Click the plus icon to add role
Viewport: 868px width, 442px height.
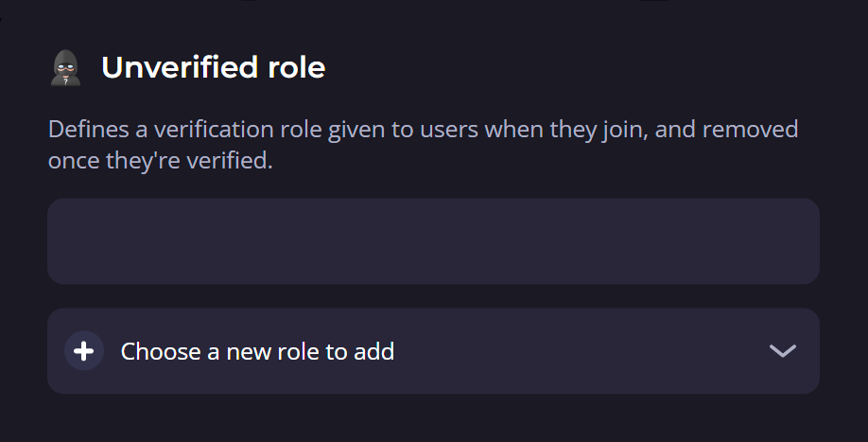click(84, 351)
